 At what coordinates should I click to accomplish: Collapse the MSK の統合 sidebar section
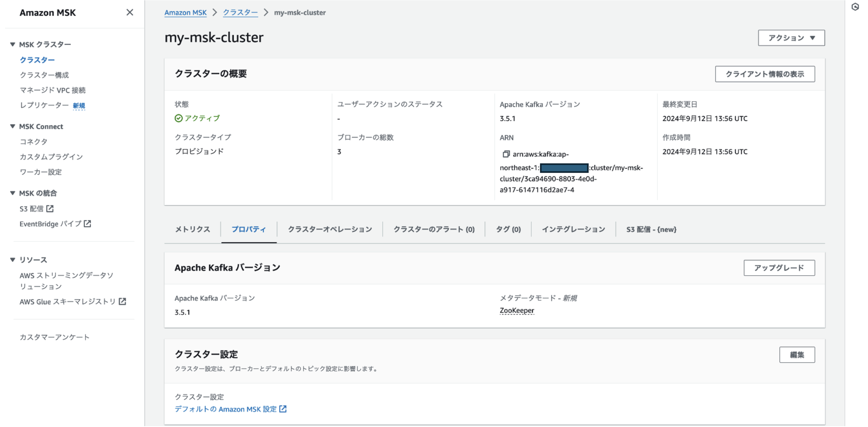(13, 193)
